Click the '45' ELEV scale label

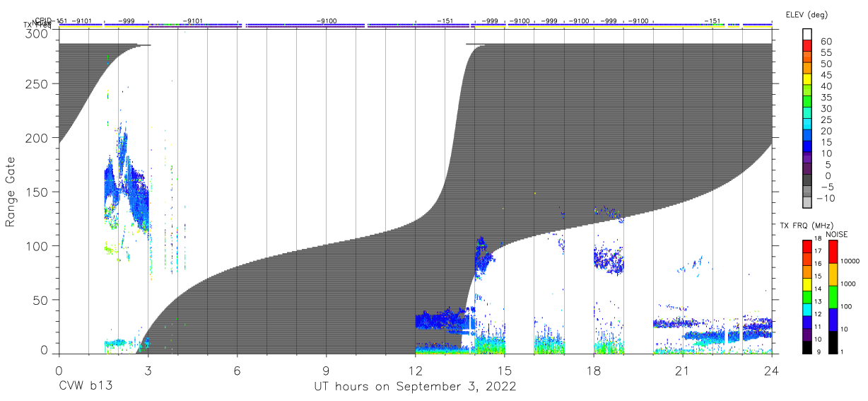point(825,76)
